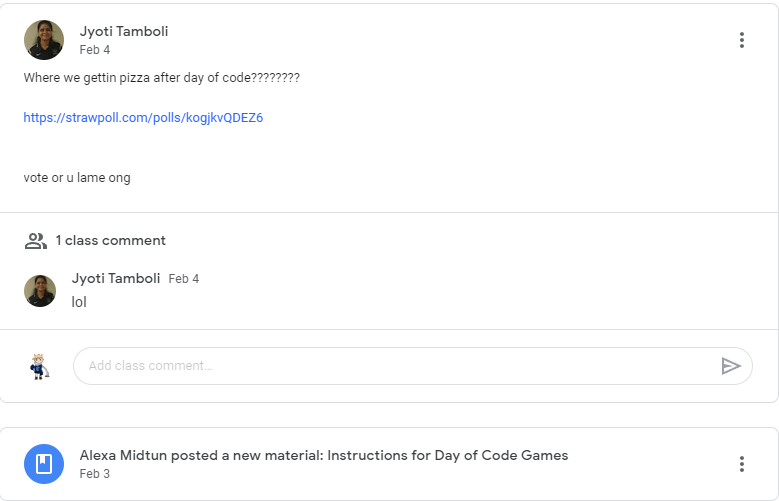The width and height of the screenshot is (779, 501).
Task: Click the "Where we gettin pizza" post text
Action: 161,77
